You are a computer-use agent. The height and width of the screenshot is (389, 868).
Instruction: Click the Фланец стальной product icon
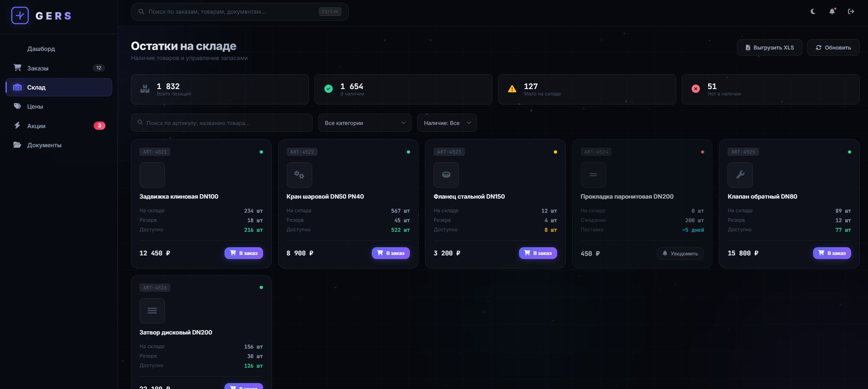[x=446, y=175]
